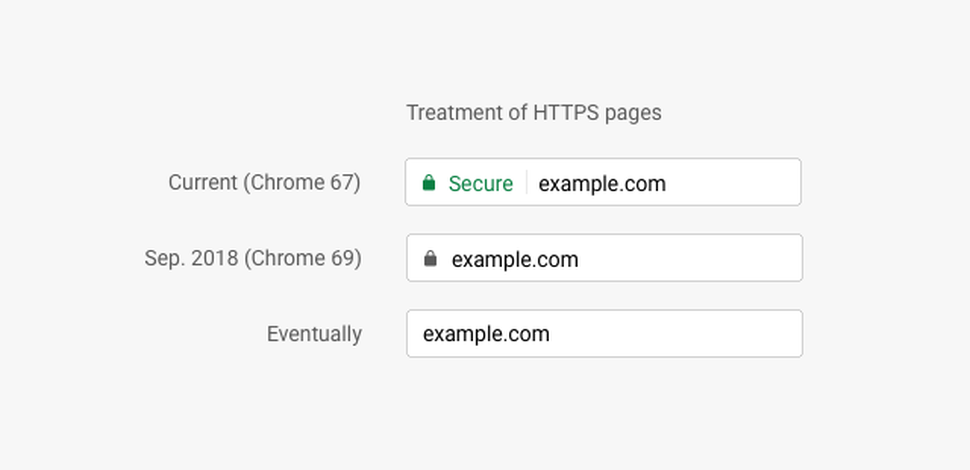Screen dimensions: 970x470
Task: Click the letters .com in the Secure bar
Action: click(x=643, y=184)
